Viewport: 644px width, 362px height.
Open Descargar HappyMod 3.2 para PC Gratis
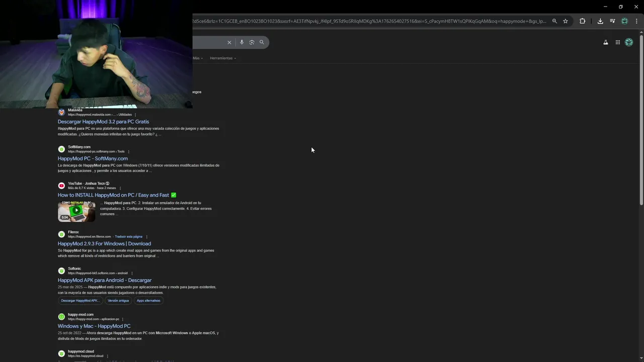pyautogui.click(x=103, y=122)
